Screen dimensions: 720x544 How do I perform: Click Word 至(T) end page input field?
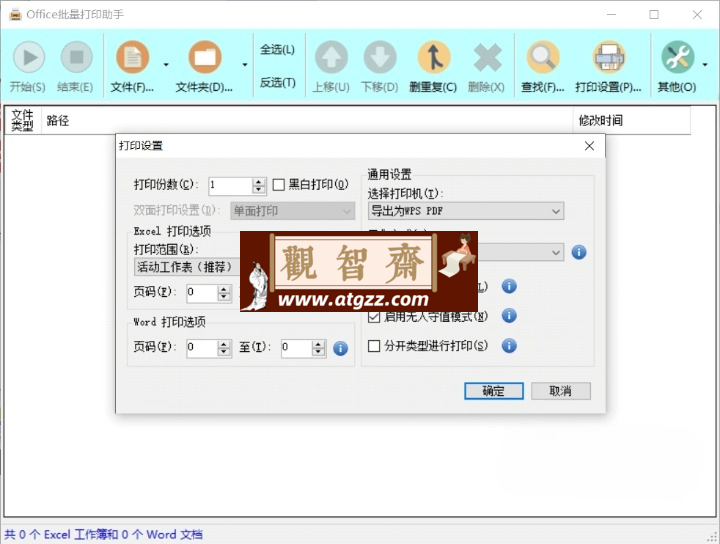(x=297, y=348)
